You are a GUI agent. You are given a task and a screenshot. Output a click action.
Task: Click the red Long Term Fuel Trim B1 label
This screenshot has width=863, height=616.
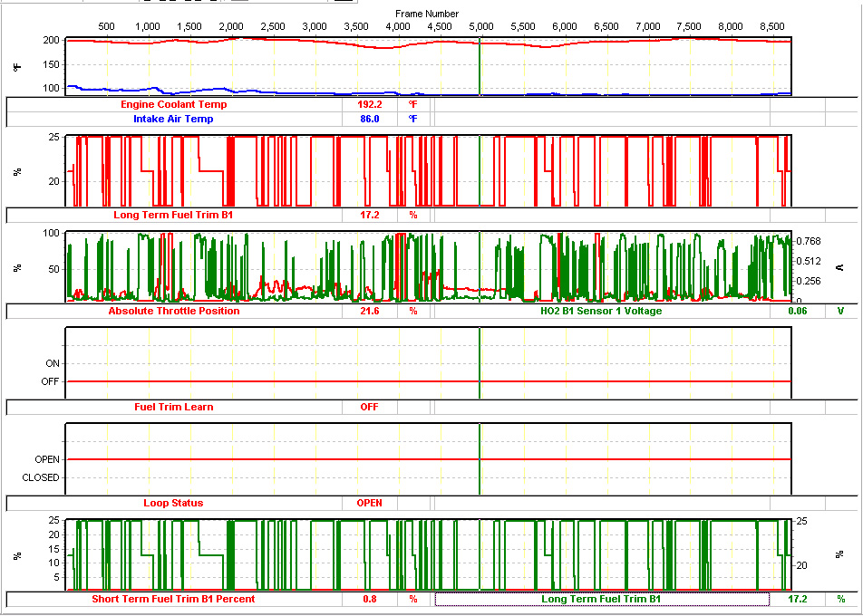coord(174,216)
